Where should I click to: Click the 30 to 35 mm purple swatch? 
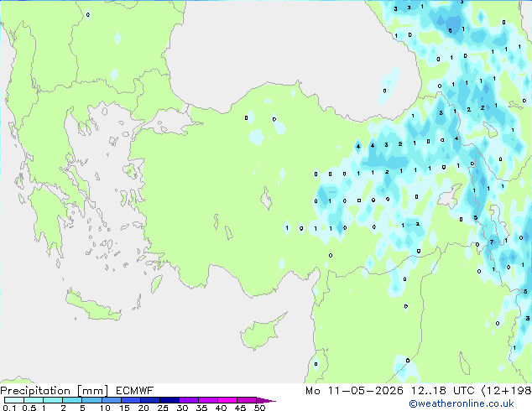[x=189, y=400]
